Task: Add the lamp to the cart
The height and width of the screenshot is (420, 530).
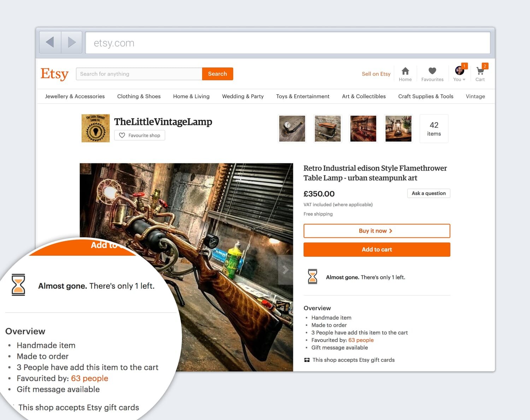Action: click(377, 249)
